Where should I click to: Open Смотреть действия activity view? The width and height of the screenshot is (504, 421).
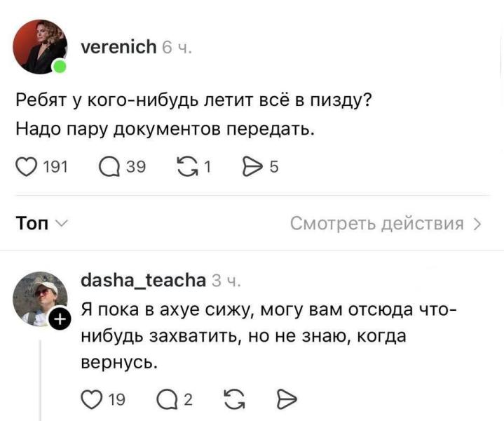(x=386, y=224)
